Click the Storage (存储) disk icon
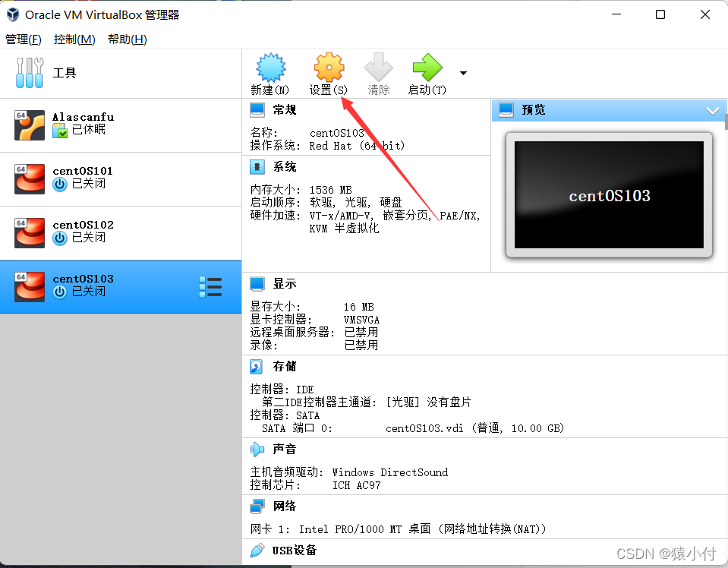 click(257, 367)
